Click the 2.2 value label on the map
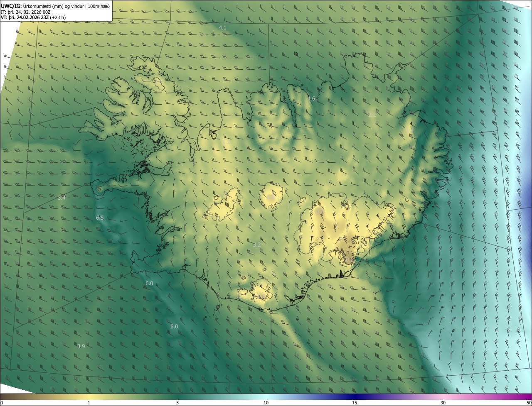 pos(372,115)
